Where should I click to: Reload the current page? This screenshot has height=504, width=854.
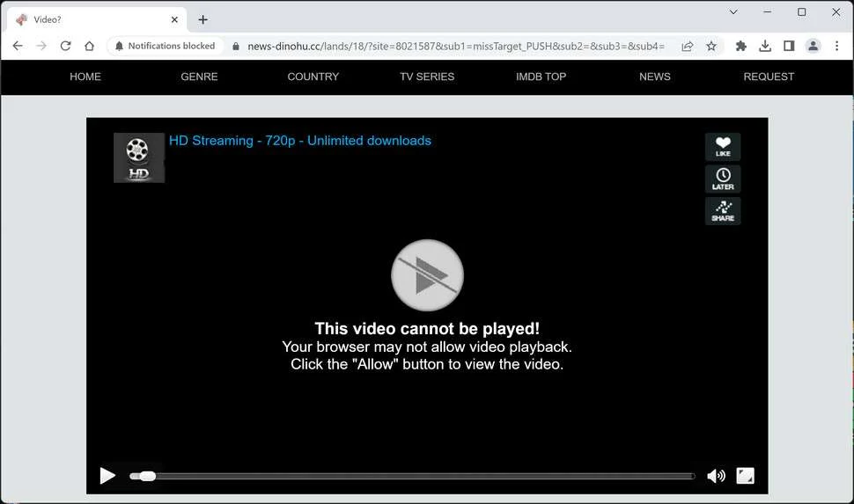coord(65,46)
